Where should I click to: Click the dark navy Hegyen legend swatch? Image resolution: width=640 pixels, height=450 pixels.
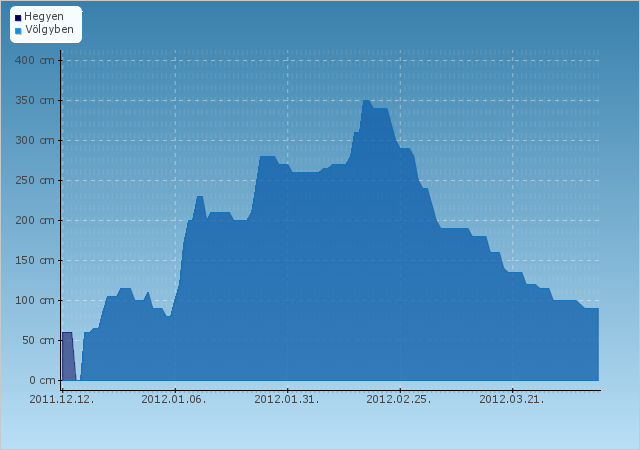[18, 18]
